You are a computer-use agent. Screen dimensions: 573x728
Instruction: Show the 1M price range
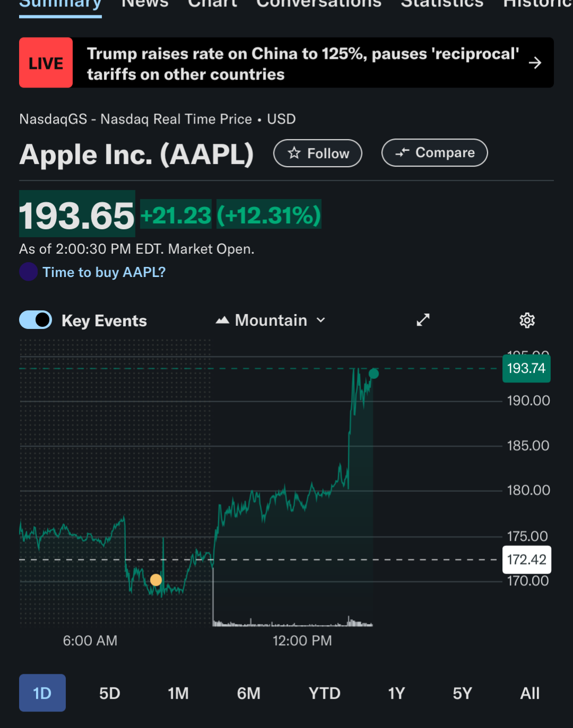tap(178, 693)
